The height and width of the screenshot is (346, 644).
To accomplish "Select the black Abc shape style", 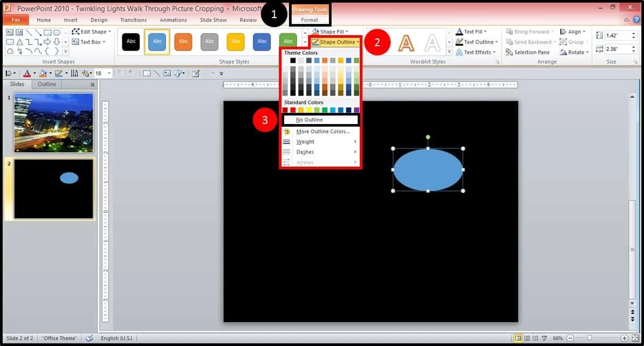I will (x=131, y=42).
